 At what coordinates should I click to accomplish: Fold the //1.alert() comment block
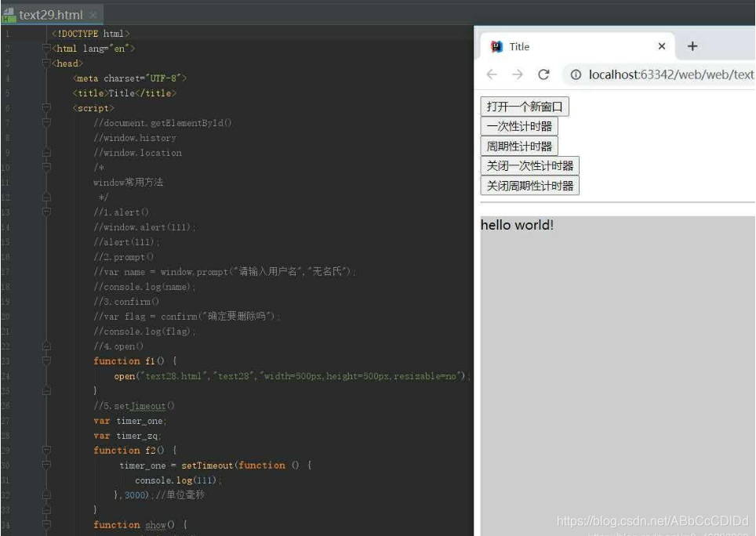tap(46, 212)
